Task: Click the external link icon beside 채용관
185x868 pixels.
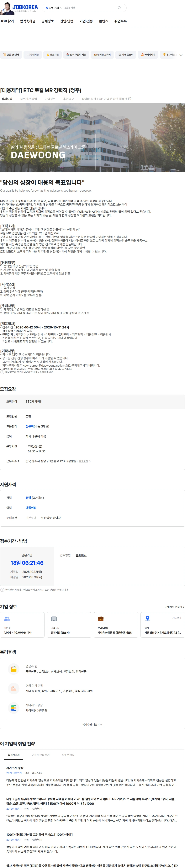Action: coord(130,99)
